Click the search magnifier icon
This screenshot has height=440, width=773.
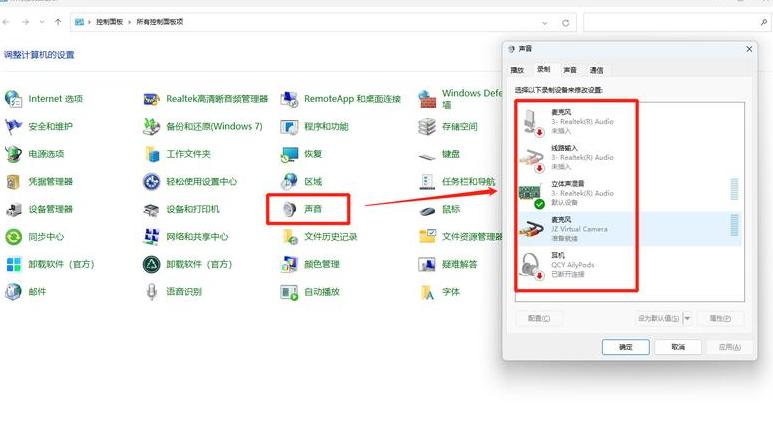[764, 22]
